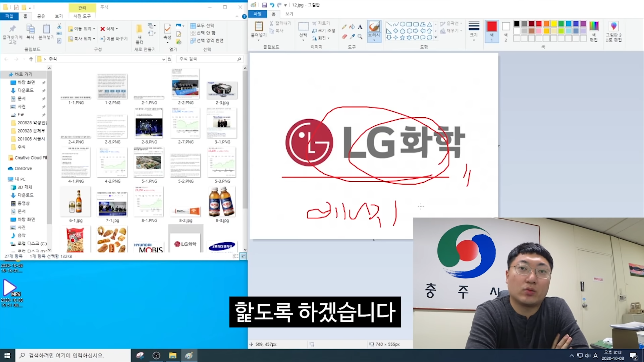Select 색 1 primary color box
This screenshot has width=644, height=362.
click(x=492, y=31)
